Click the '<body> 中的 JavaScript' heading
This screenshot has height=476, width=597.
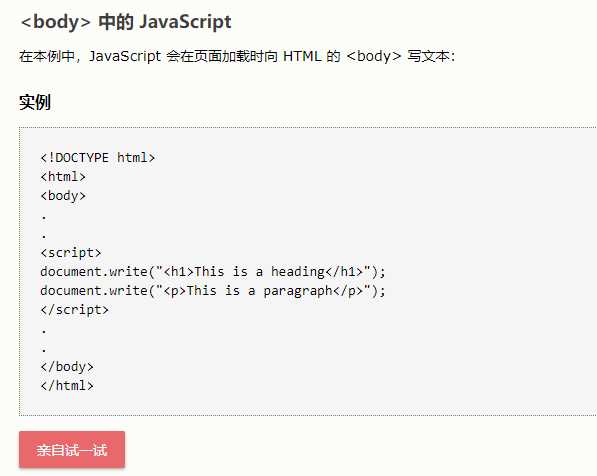[126, 22]
